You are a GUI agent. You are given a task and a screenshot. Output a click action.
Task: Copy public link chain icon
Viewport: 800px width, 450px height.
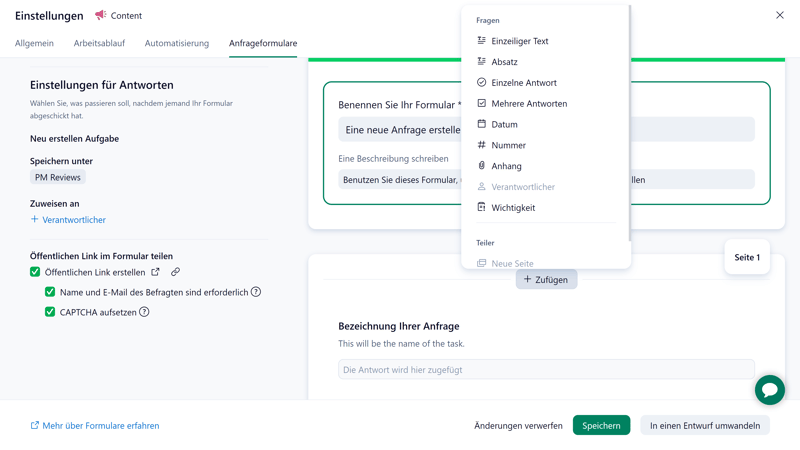point(175,272)
